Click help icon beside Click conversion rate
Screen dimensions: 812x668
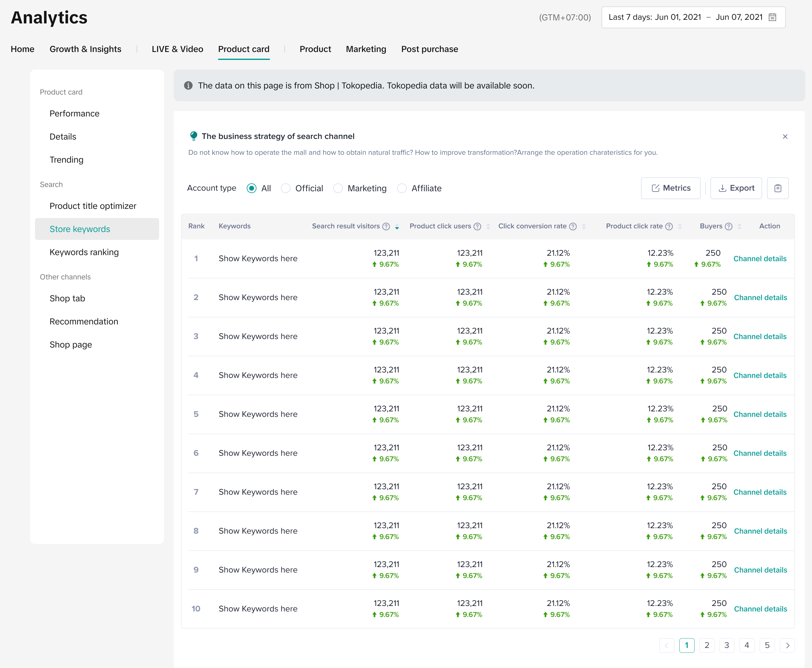click(573, 226)
